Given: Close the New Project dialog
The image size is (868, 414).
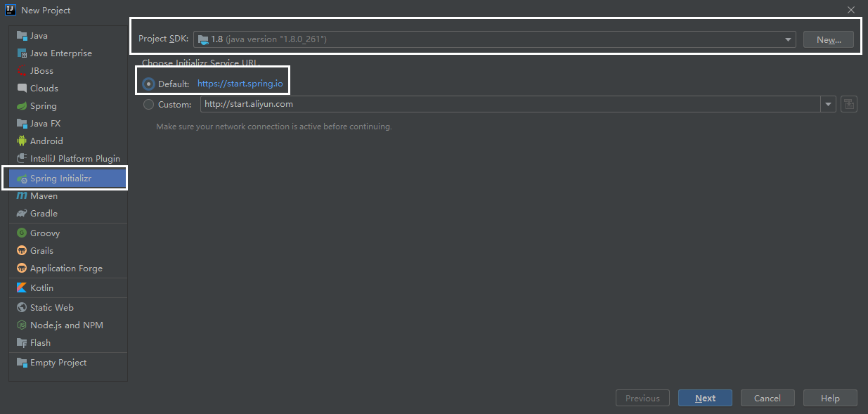Looking at the screenshot, I should point(851,10).
